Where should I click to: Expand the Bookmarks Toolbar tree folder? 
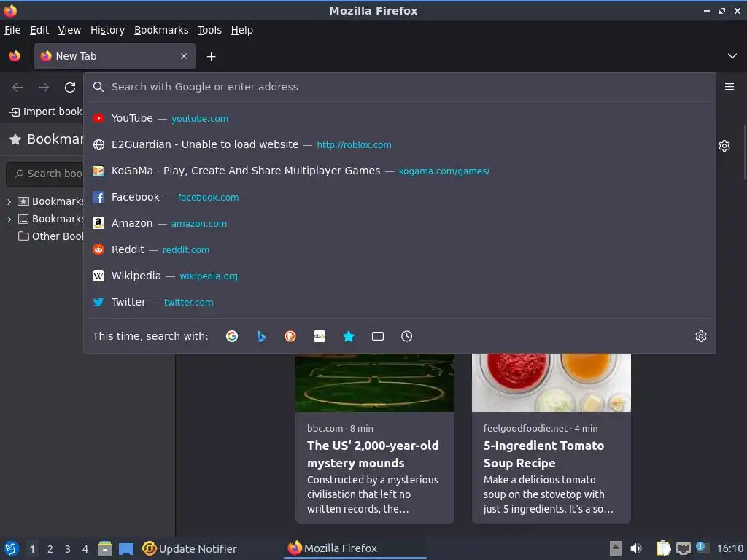point(9,201)
